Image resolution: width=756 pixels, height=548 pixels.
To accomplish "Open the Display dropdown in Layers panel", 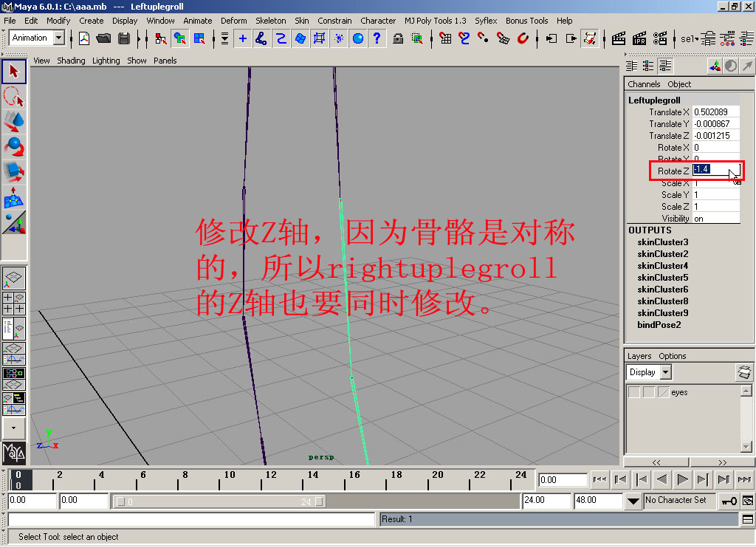I will pyautogui.click(x=648, y=372).
